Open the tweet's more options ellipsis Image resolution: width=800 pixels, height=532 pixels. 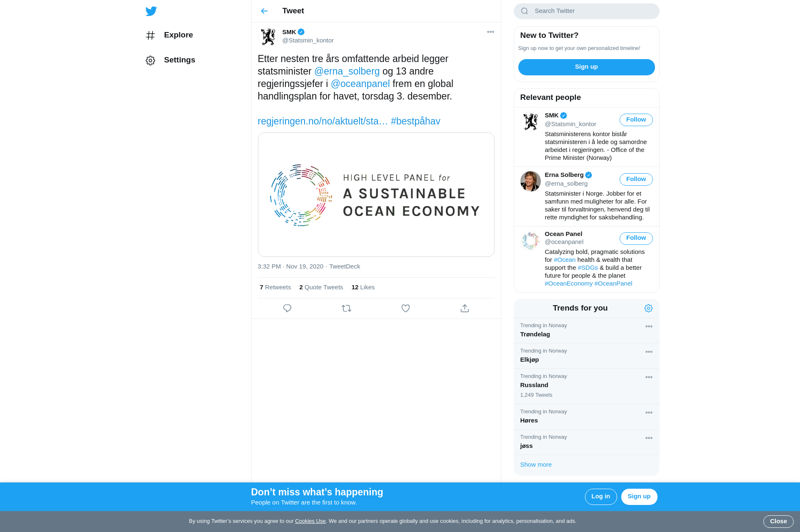point(490,32)
